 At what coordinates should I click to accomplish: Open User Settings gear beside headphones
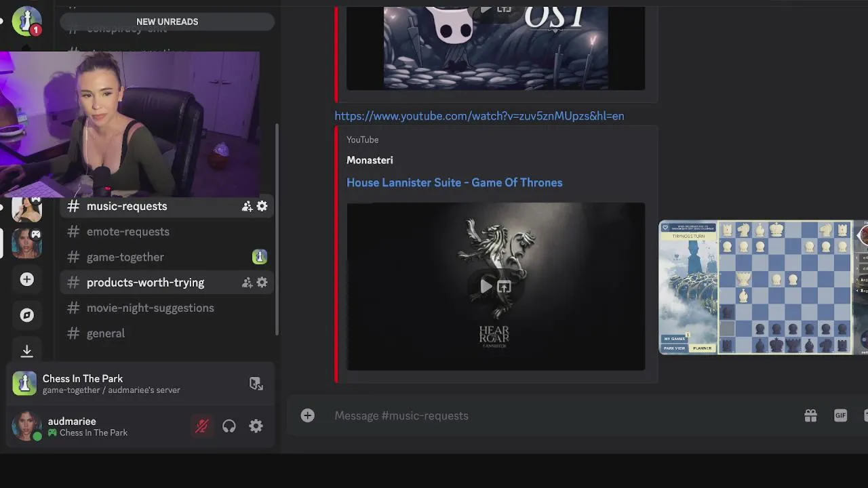(256, 426)
